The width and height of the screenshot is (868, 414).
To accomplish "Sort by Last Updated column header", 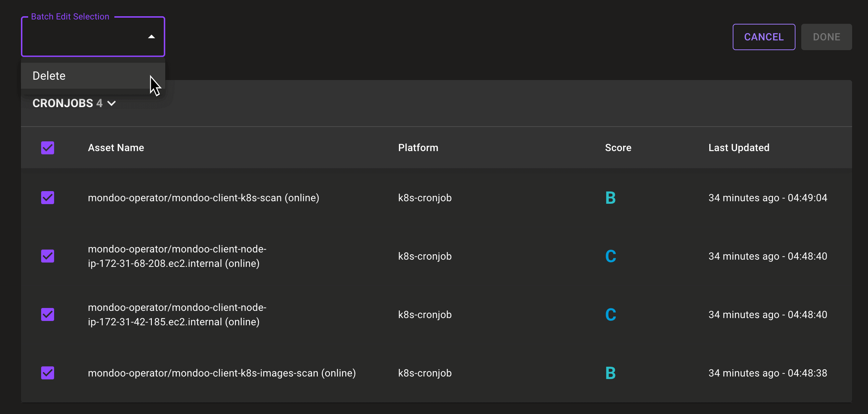I will [738, 147].
